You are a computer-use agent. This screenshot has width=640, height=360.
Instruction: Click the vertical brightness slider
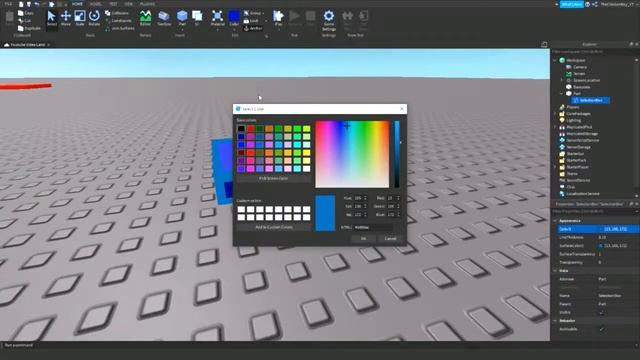397,154
